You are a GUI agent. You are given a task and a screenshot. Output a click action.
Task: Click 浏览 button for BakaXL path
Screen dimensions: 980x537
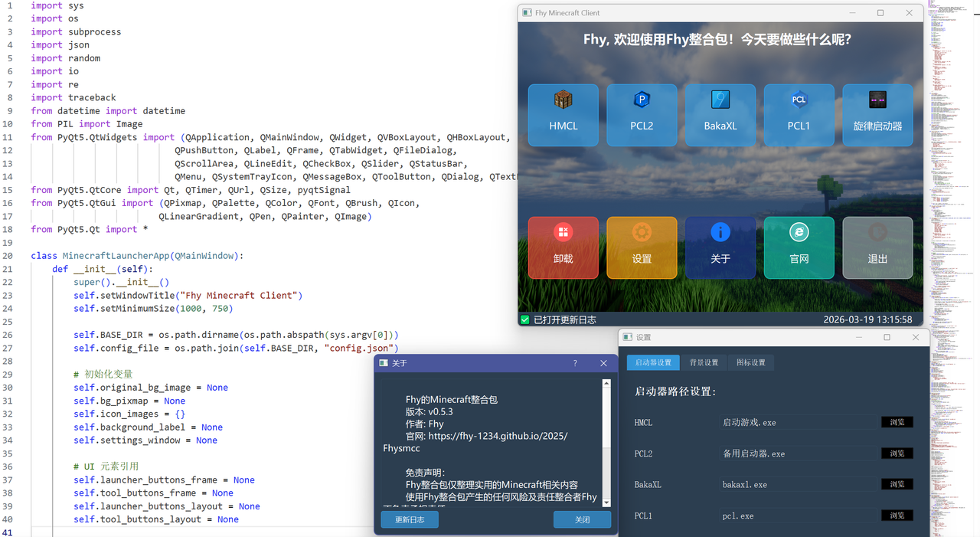(x=897, y=484)
